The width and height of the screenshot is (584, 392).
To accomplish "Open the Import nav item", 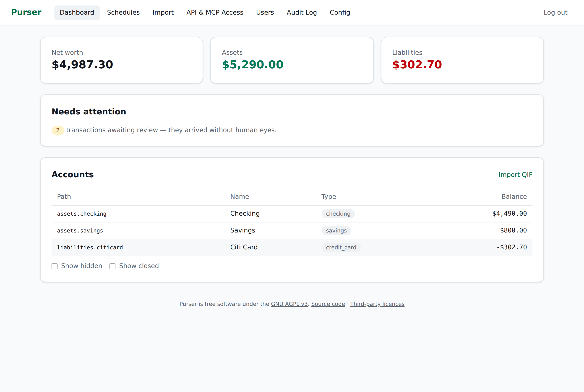I will coord(163,13).
